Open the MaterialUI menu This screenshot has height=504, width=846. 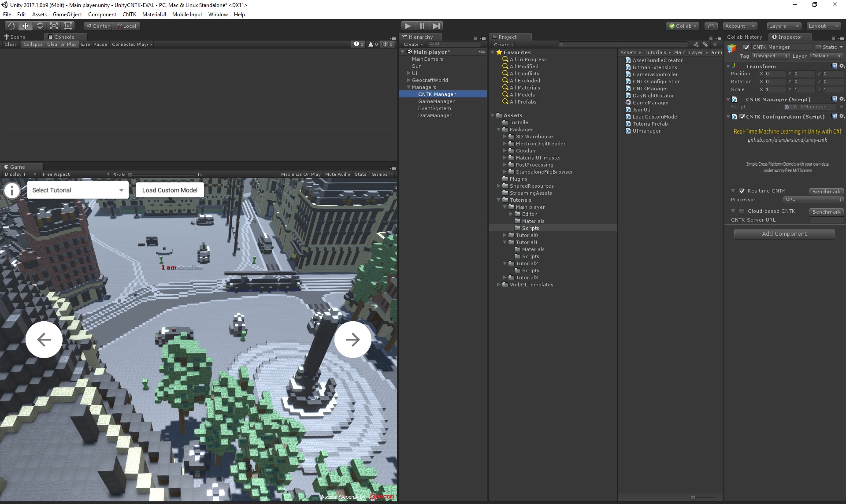click(154, 15)
